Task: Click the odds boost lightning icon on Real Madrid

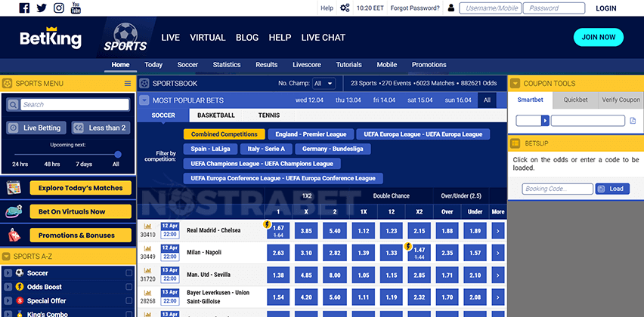Action: (267, 224)
